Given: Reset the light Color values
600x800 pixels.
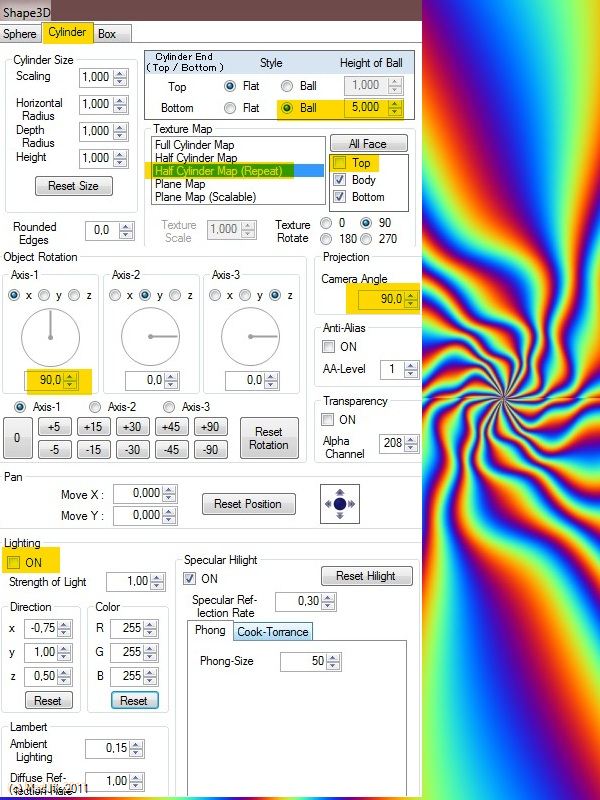Looking at the screenshot, I should point(134,701).
